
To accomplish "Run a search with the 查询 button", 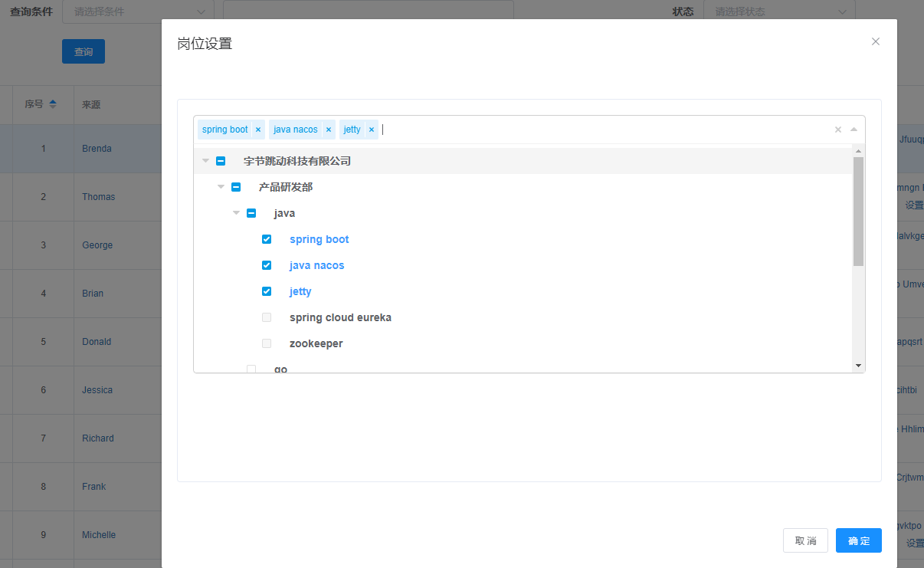I will coord(83,51).
